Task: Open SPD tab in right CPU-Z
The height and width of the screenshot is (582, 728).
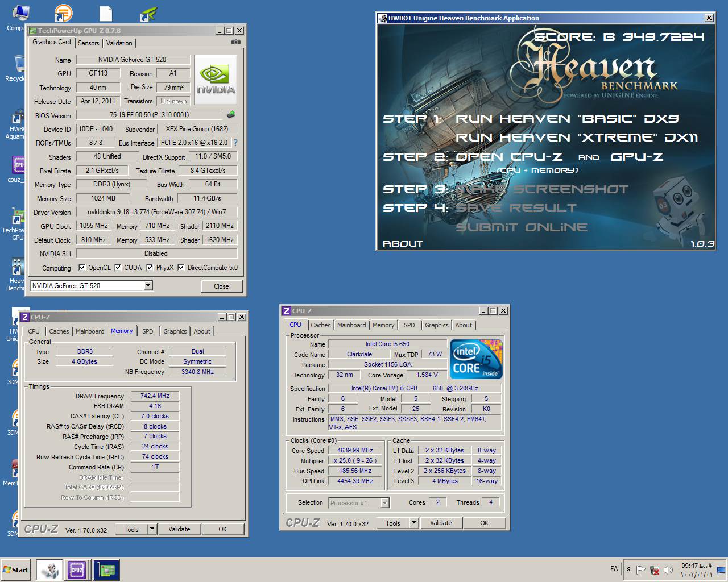Action: click(x=409, y=325)
